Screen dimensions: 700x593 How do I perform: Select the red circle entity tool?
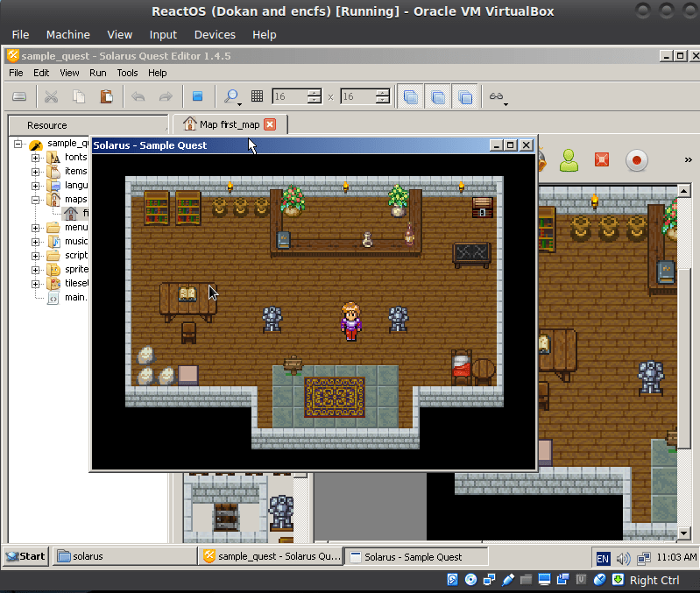tap(637, 160)
